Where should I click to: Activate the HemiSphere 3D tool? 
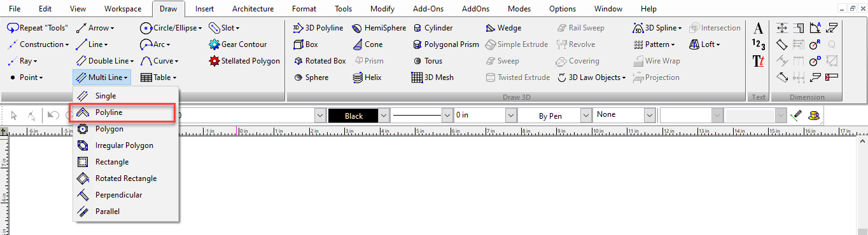(x=379, y=28)
